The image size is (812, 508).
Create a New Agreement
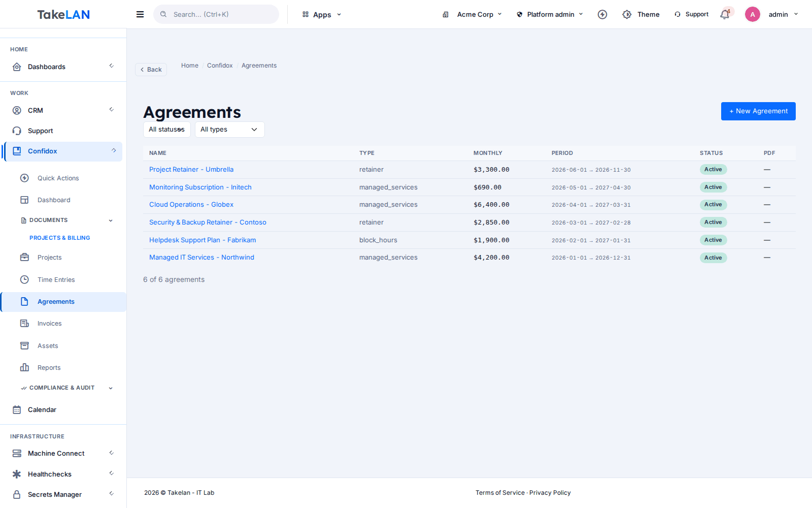[x=758, y=111]
